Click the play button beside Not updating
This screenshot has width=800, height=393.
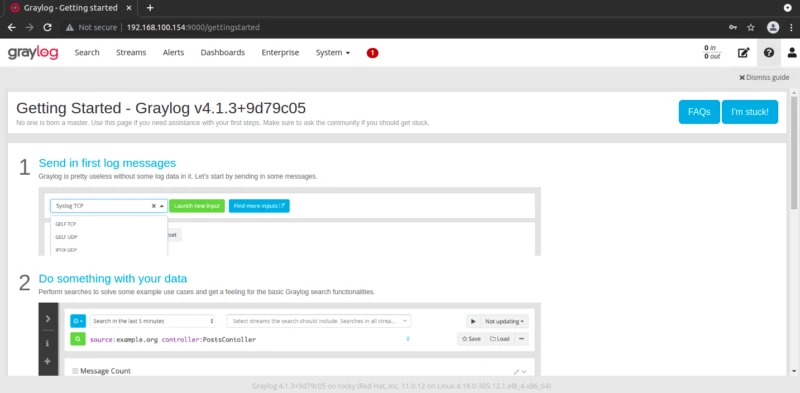(x=473, y=321)
